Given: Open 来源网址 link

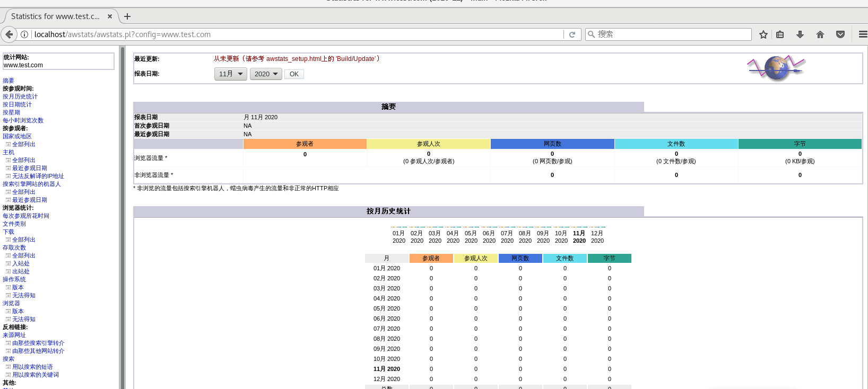Looking at the screenshot, I should 14,335.
